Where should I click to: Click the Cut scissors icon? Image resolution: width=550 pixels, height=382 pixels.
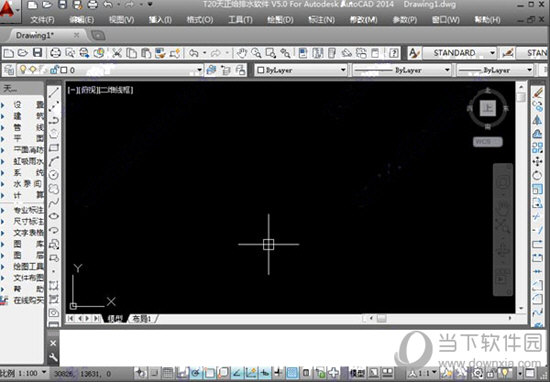pos(116,53)
